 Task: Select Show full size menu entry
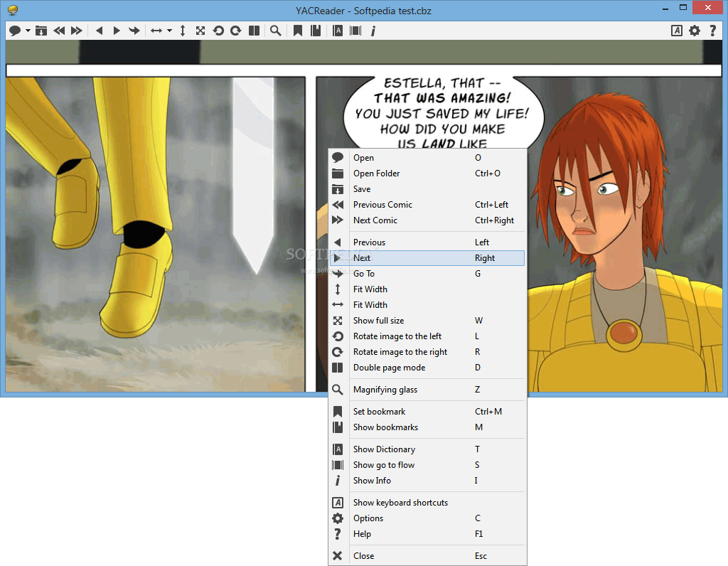click(x=427, y=321)
